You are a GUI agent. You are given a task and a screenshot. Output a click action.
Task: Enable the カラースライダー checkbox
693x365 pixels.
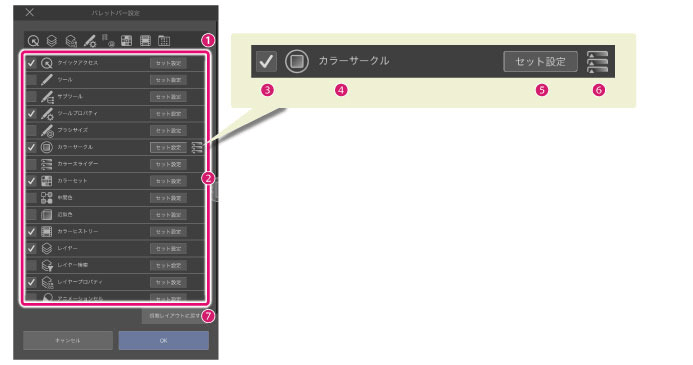click(31, 164)
